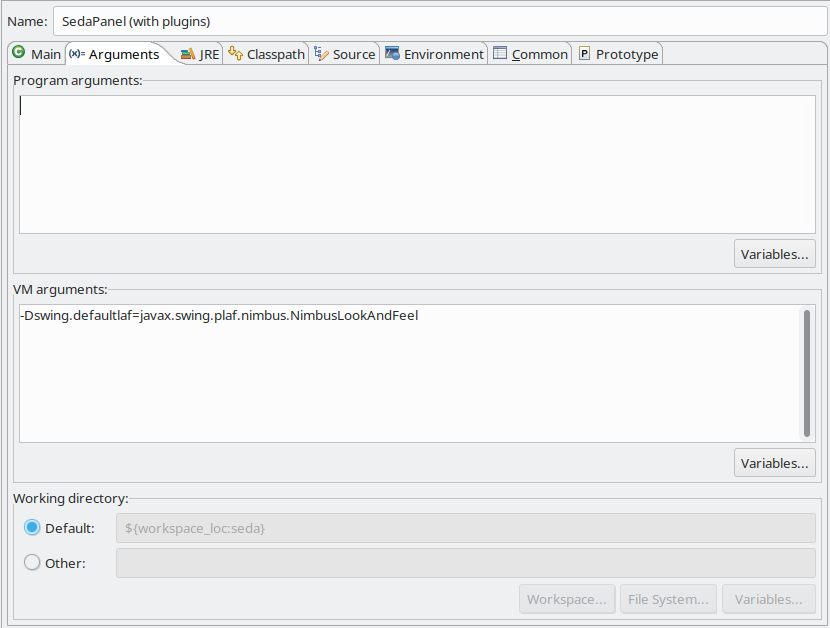Select the Default working directory radio button

coord(32,528)
